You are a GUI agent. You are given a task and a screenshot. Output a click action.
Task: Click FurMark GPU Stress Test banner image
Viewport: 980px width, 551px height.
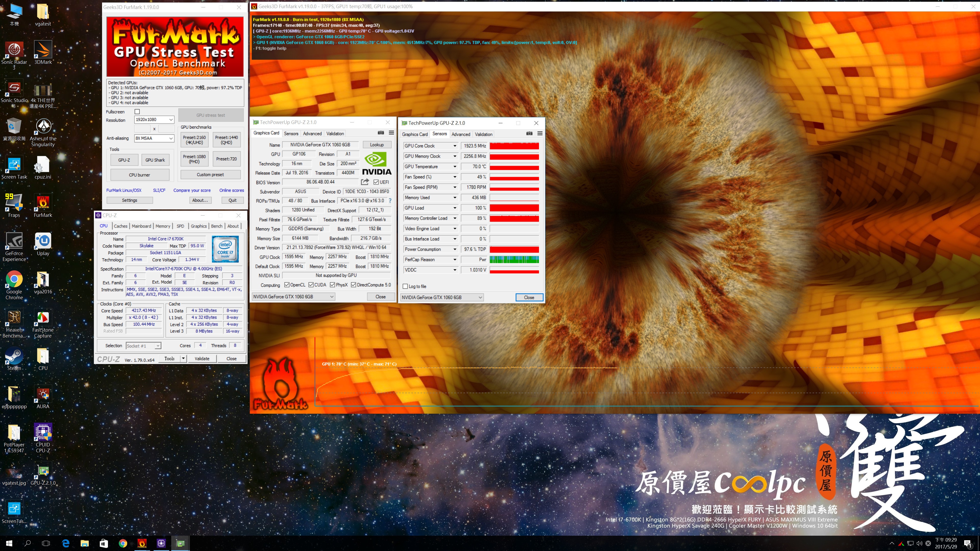175,46
